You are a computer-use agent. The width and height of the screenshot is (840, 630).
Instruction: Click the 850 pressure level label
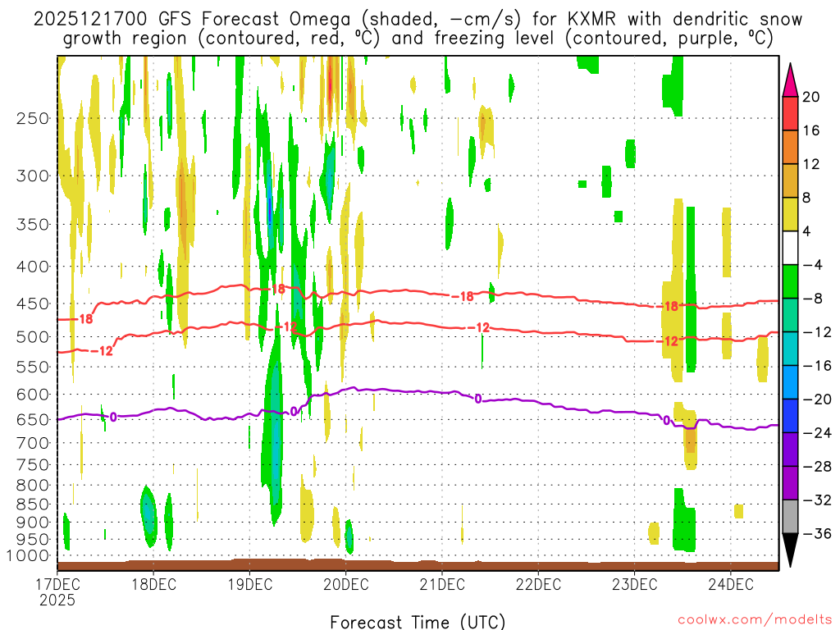33,504
